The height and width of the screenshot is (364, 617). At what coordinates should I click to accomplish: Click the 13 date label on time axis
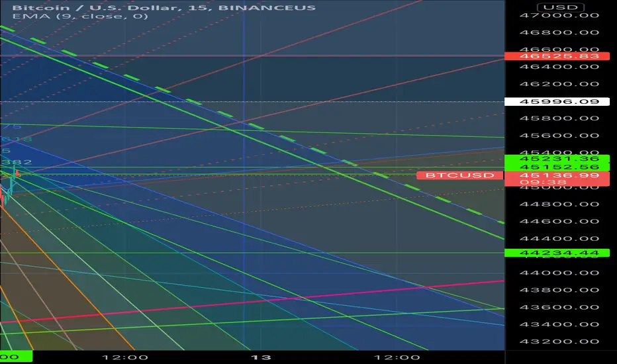(x=261, y=357)
